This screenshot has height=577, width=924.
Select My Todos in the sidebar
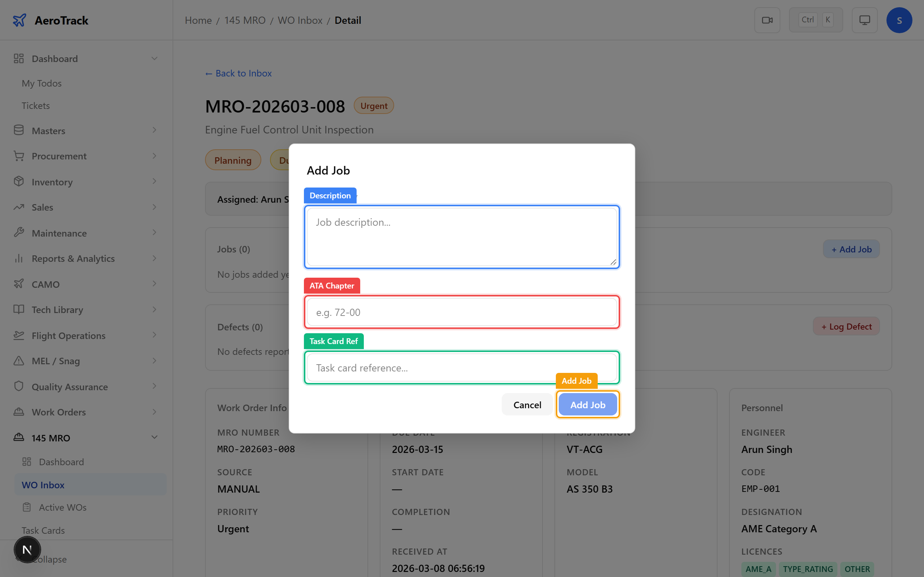point(41,83)
